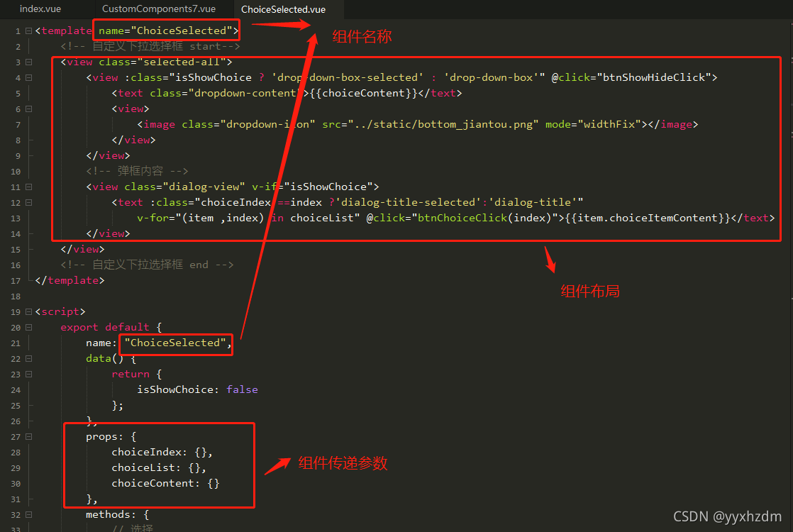Click the export default keyword

click(105, 327)
